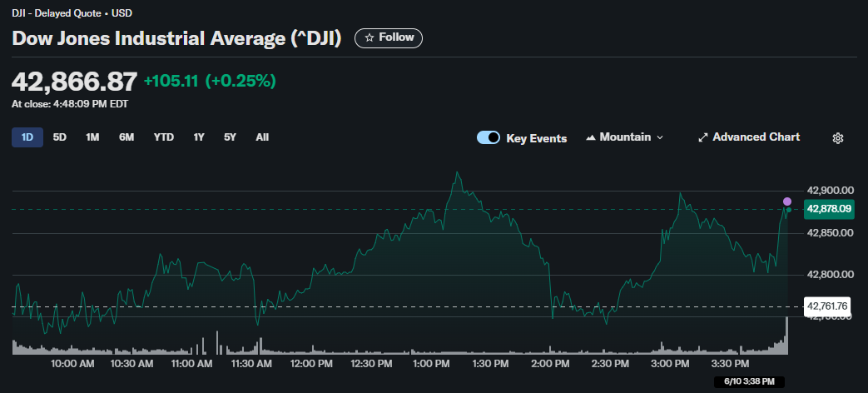Choose the 1Y time range
Screen dimensions: 868x393
[x=199, y=137]
